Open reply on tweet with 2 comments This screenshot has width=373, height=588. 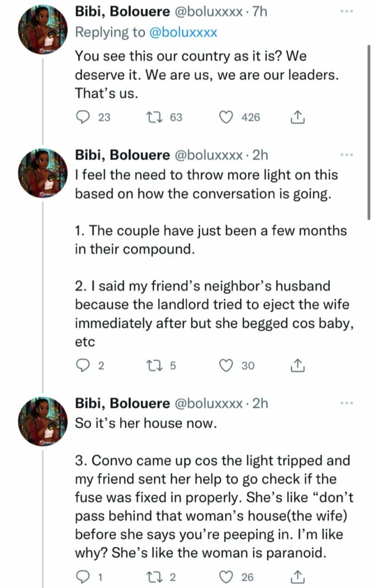83,365
